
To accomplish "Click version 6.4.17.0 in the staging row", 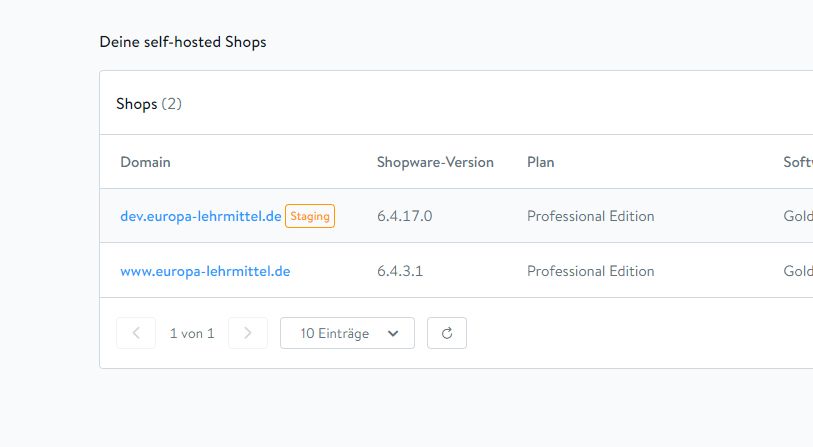I will tap(404, 216).
